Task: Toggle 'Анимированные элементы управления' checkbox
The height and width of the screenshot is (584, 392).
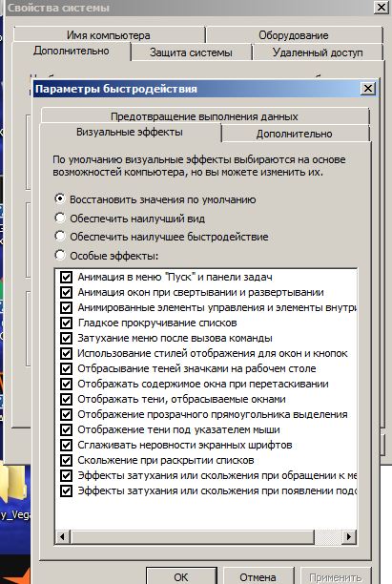Action: click(66, 307)
